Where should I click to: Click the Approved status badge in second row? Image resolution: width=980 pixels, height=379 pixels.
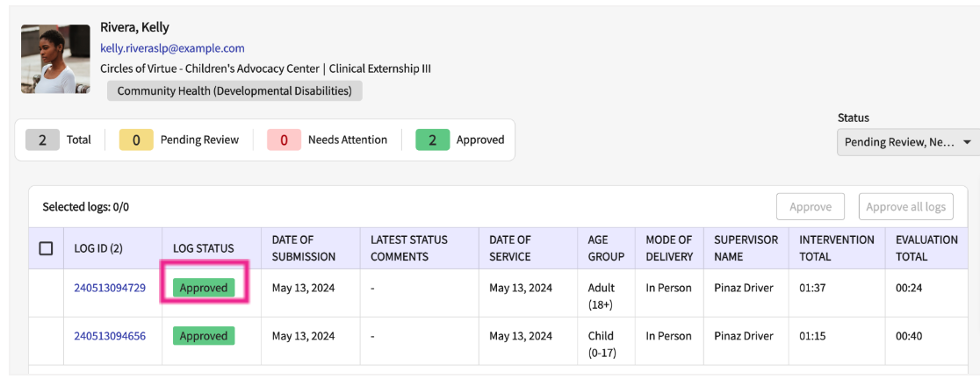[204, 336]
